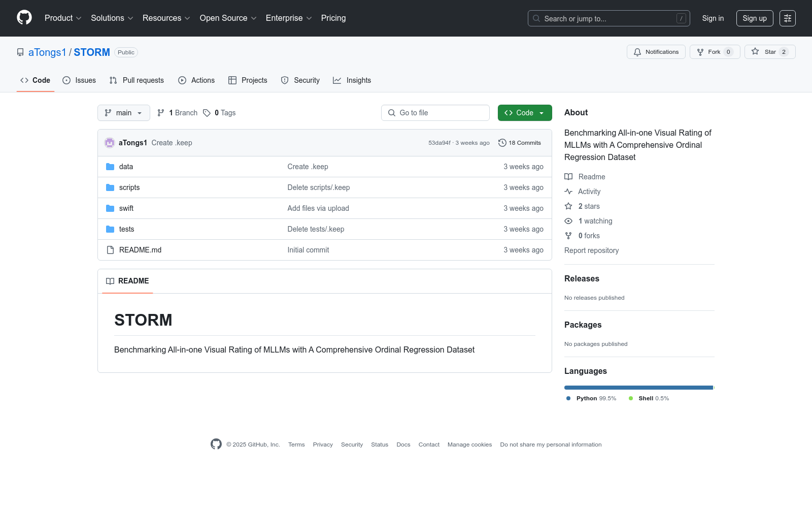This screenshot has height=508, width=812.
Task: Click the GitHub logo in header
Action: [24, 18]
